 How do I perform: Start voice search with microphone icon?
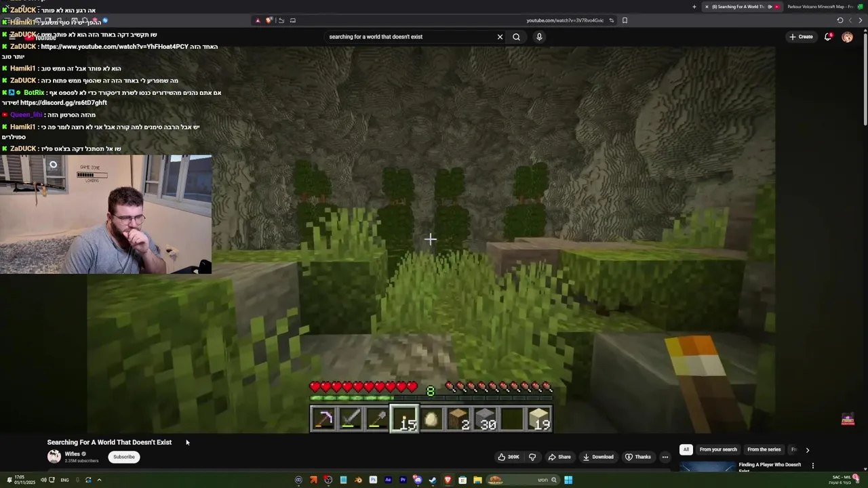pyautogui.click(x=539, y=37)
